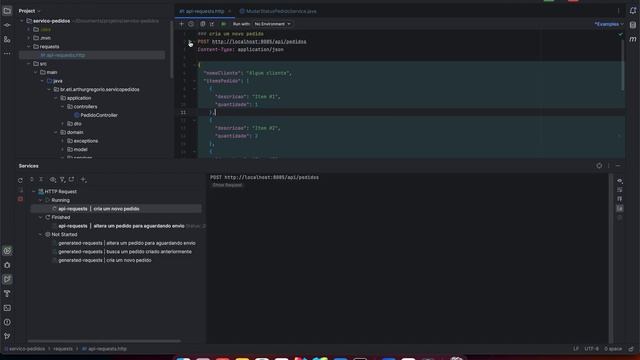Open the Structure tool window icon
640x360 pixels.
pyautogui.click(x=7, y=40)
